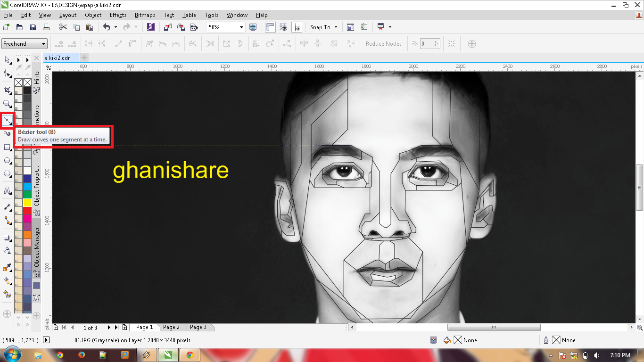Cut selection with scissors icon

(x=63, y=27)
